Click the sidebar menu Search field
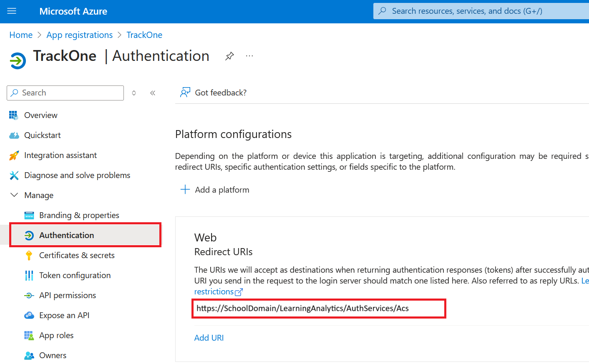Image resolution: width=589 pixels, height=364 pixels. [65, 93]
